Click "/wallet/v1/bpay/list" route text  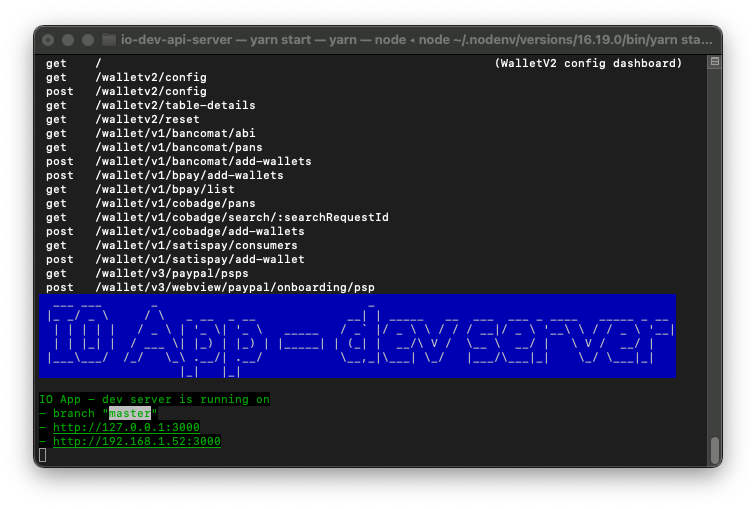tap(165, 189)
